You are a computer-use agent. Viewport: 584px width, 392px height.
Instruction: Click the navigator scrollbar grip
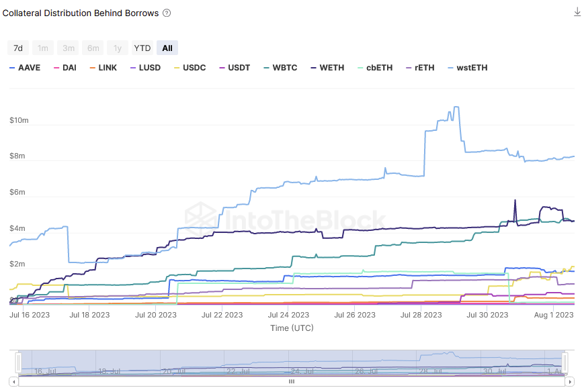(x=292, y=381)
